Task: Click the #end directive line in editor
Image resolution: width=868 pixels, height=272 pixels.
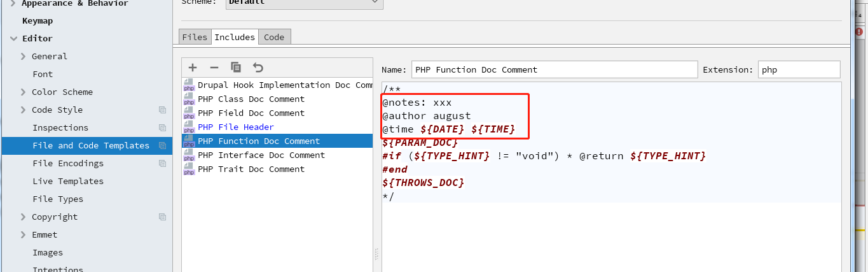Action: (x=395, y=169)
